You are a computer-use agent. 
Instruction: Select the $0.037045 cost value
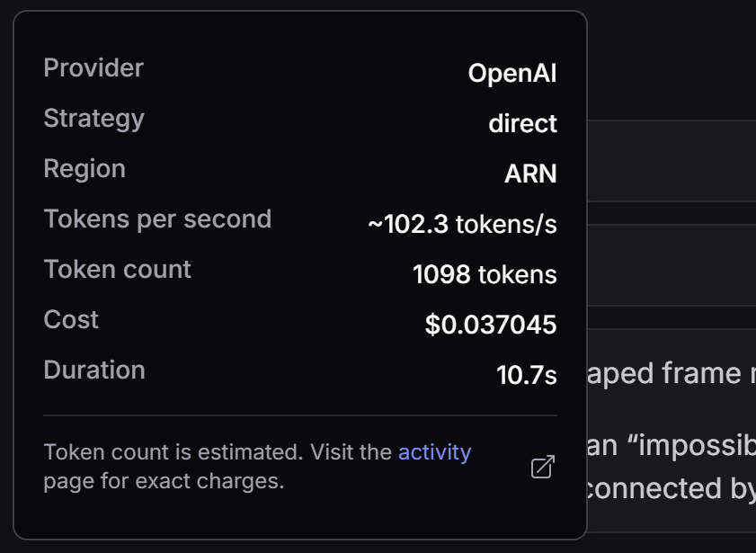click(491, 325)
